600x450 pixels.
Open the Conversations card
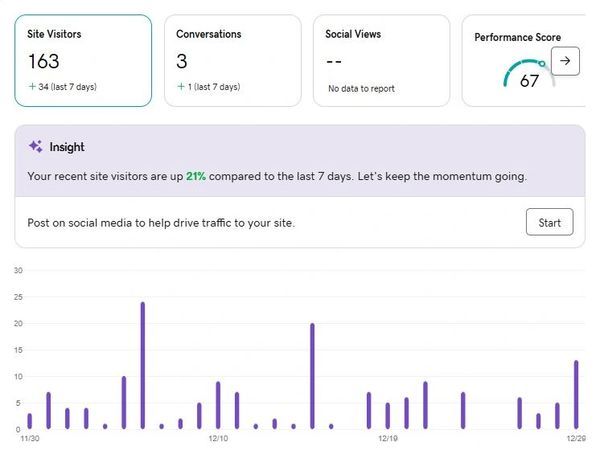[232, 60]
